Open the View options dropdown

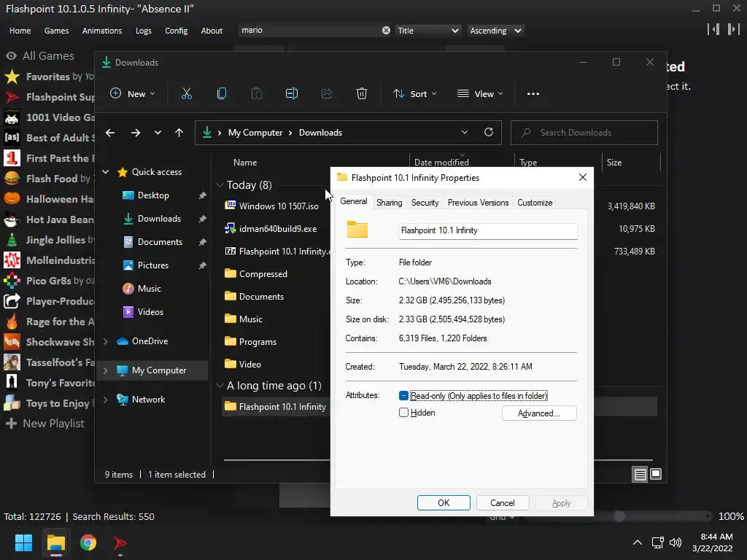click(480, 94)
